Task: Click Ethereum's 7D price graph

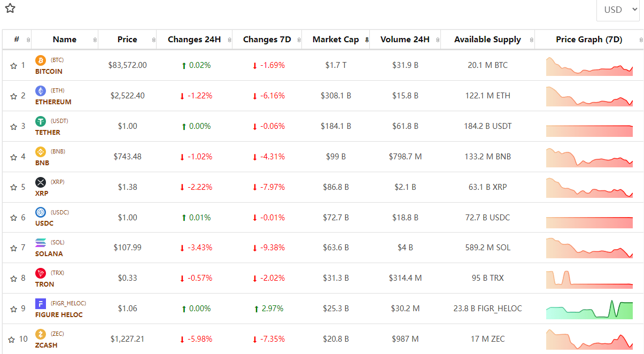Action: click(x=589, y=96)
